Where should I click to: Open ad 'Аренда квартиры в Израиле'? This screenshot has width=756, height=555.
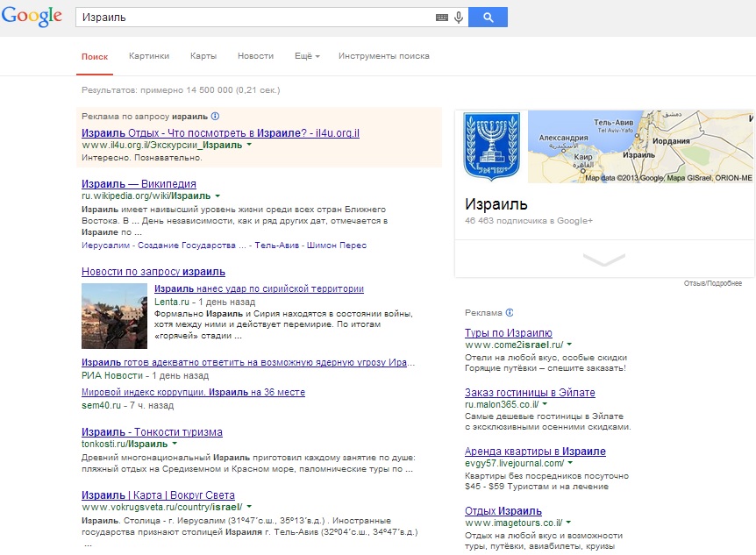(x=535, y=452)
